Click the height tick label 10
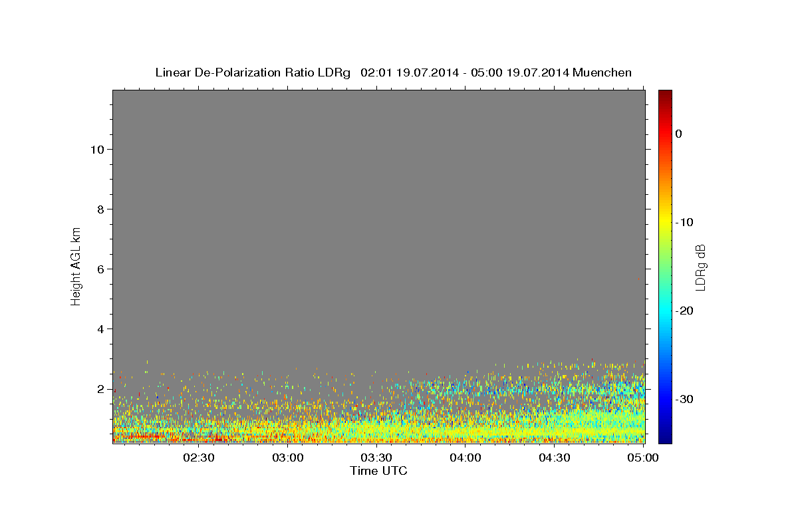This screenshot has height=532, width=798. click(96, 149)
